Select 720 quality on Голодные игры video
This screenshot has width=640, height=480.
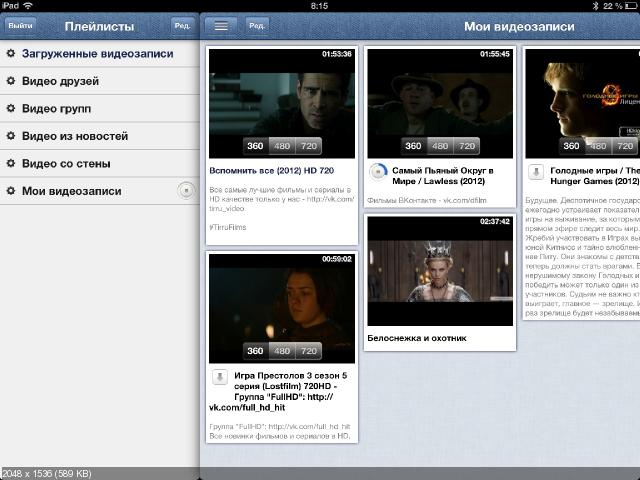[x=625, y=146]
